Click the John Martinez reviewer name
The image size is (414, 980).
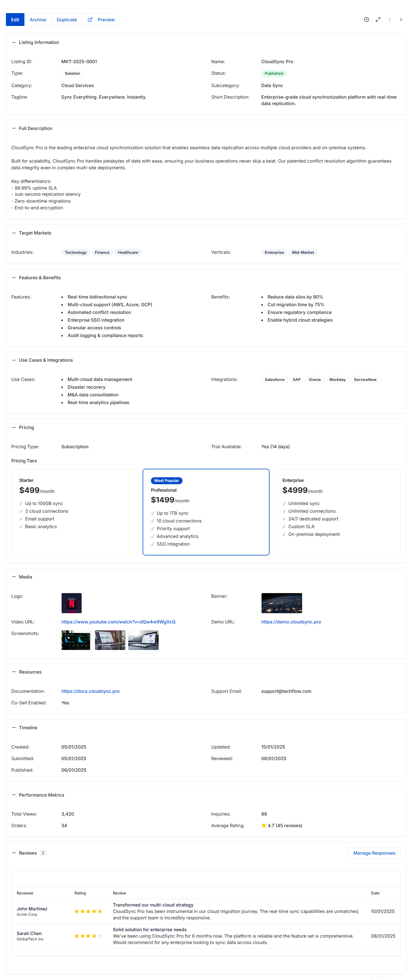click(x=32, y=909)
